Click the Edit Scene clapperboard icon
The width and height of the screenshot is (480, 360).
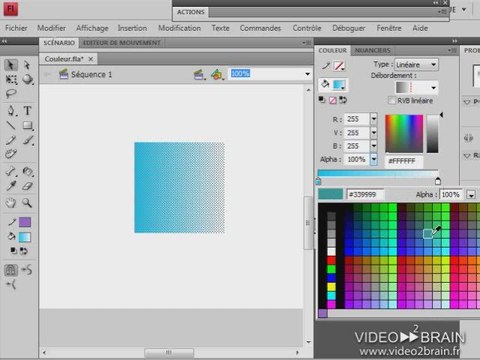(x=199, y=74)
